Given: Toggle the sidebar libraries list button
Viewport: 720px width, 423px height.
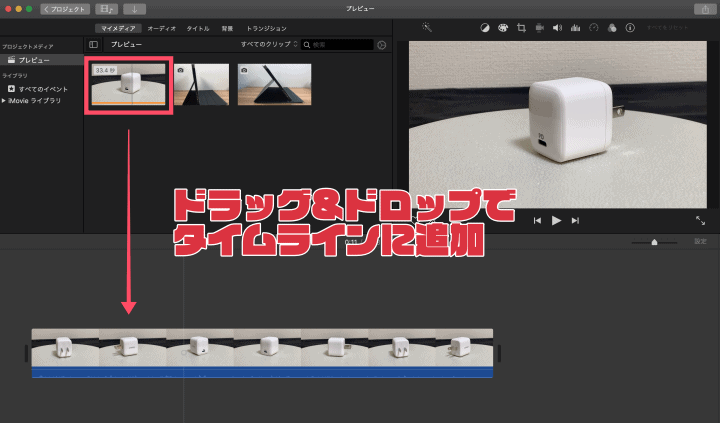Looking at the screenshot, I should [93, 45].
